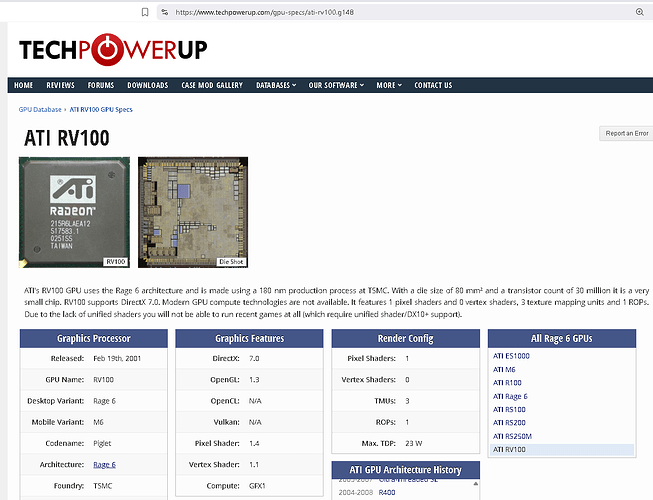Open the Die Shot thumbnail
The image size is (653, 500).
pos(193,212)
